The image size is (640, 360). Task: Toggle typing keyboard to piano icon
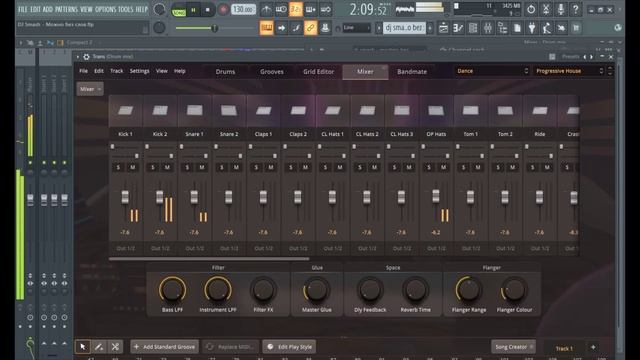click(266, 28)
